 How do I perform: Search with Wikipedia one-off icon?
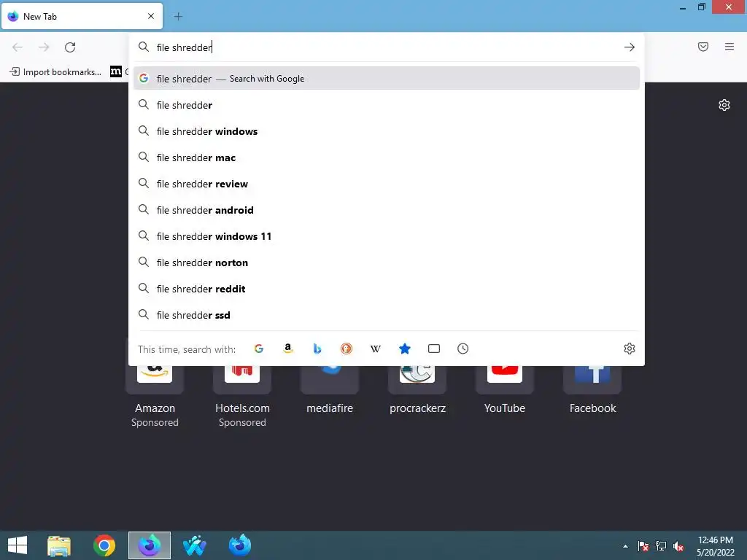(376, 349)
